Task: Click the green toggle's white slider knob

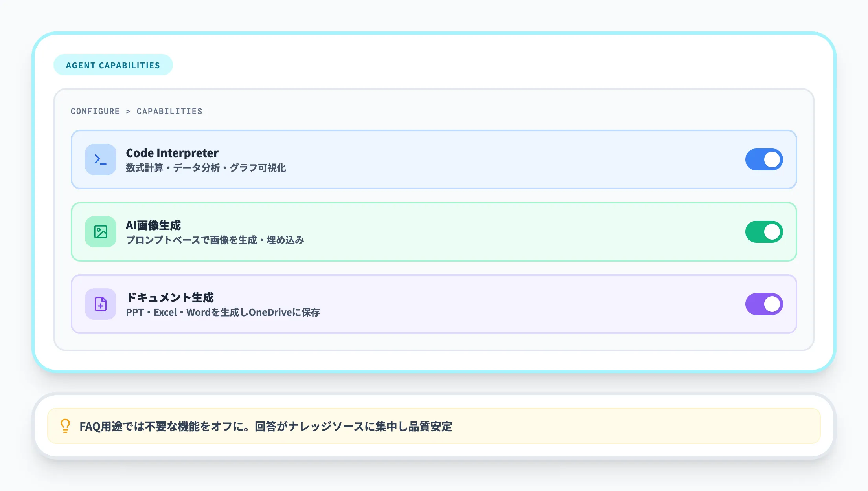Action: [x=772, y=232]
